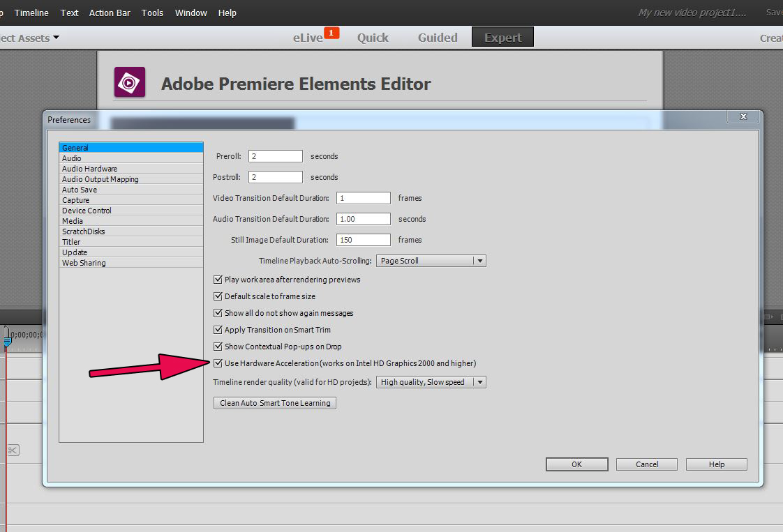Close the Preferences dialog

743,116
